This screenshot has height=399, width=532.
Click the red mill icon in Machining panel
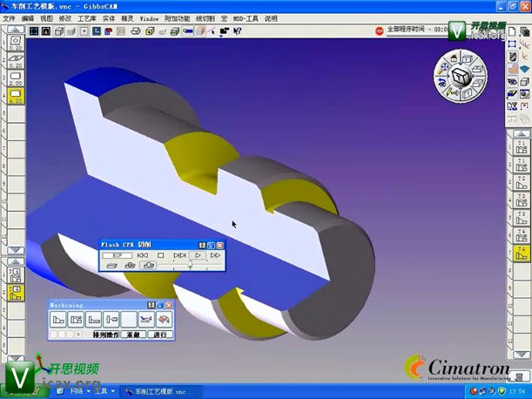pyautogui.click(x=165, y=320)
